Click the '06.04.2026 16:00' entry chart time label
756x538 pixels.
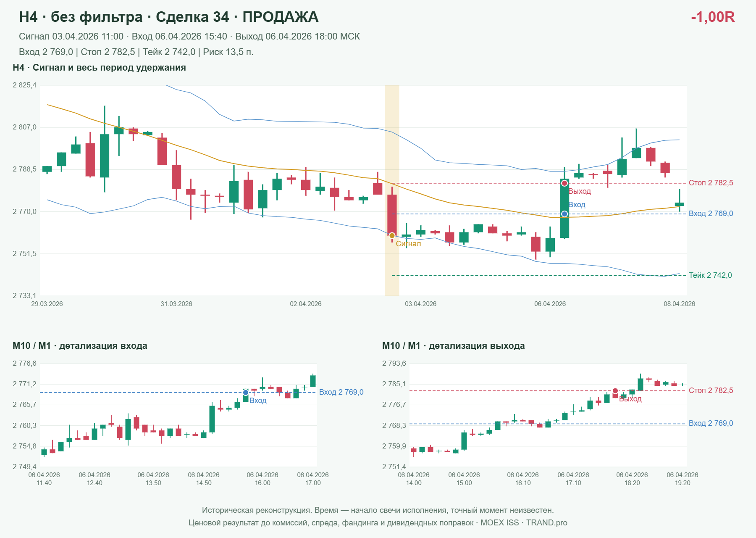point(262,479)
